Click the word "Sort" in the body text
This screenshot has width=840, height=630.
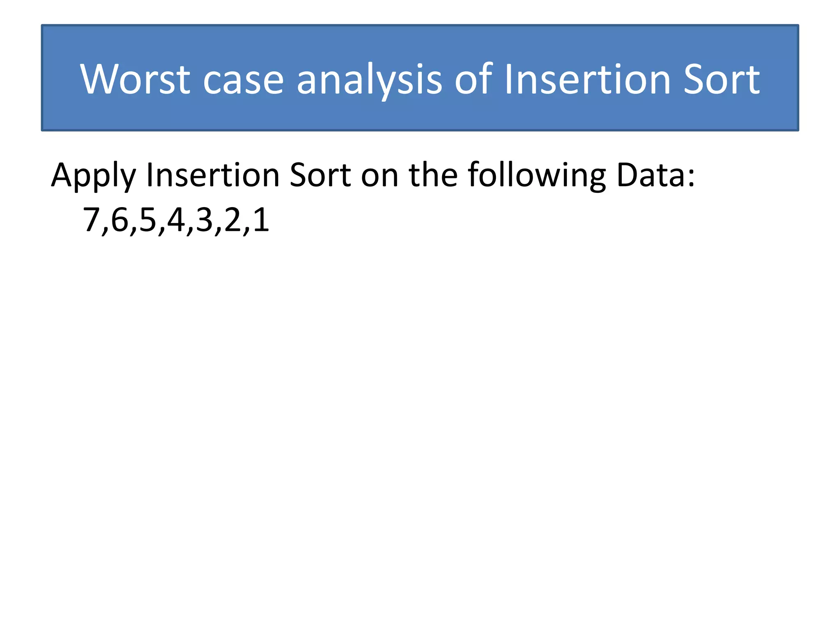pyautogui.click(x=320, y=175)
